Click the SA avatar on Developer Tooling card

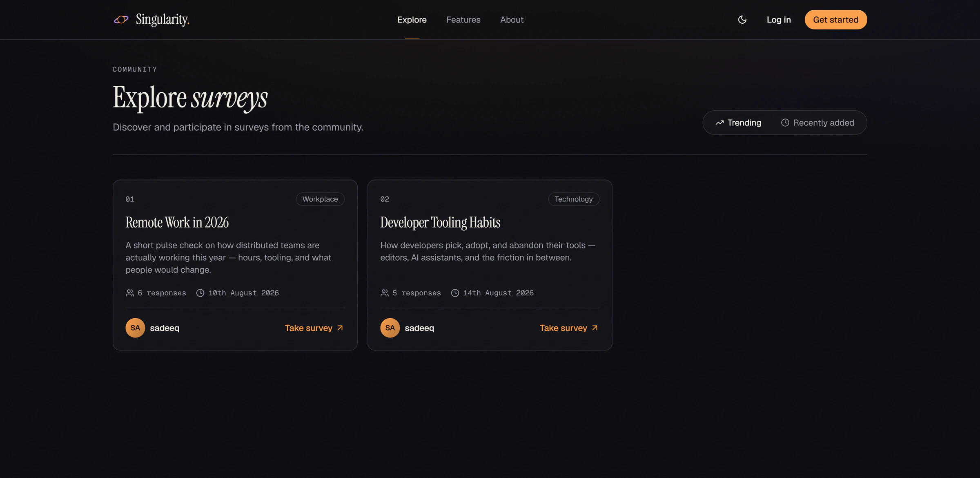(x=390, y=328)
